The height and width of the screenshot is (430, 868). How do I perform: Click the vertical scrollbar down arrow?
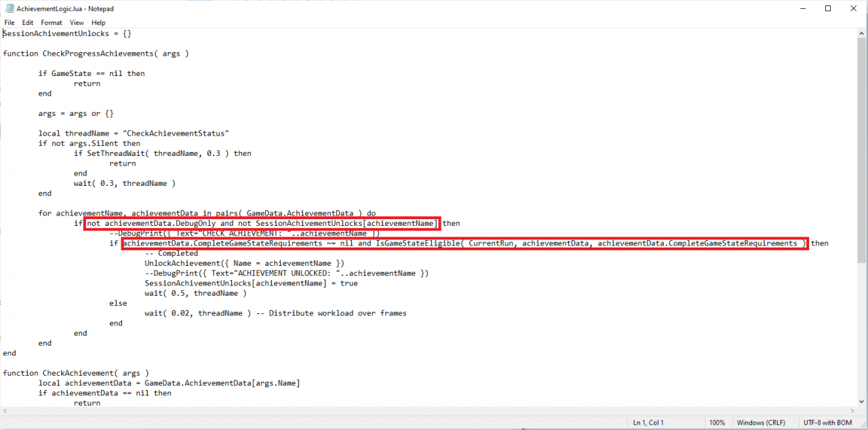coord(862,402)
